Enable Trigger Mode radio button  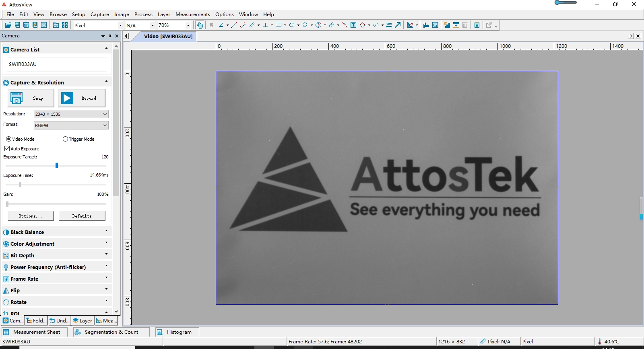(78, 139)
